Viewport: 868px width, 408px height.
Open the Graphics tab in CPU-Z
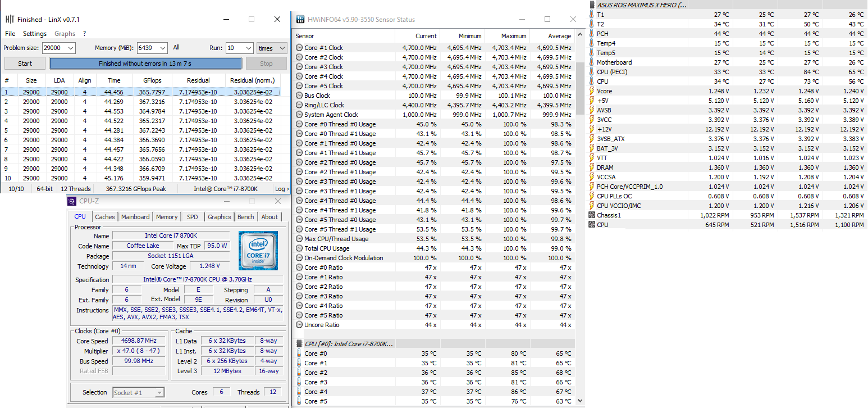click(220, 217)
